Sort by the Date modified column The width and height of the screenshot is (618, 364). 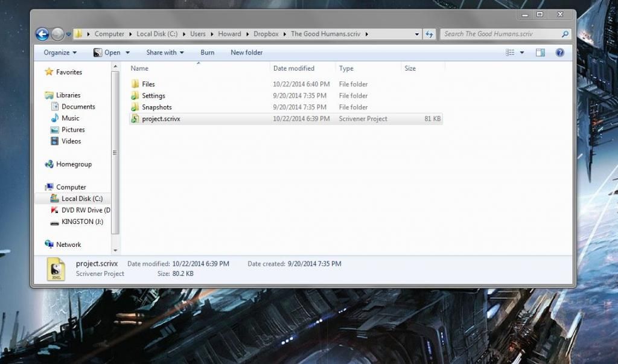click(x=294, y=68)
